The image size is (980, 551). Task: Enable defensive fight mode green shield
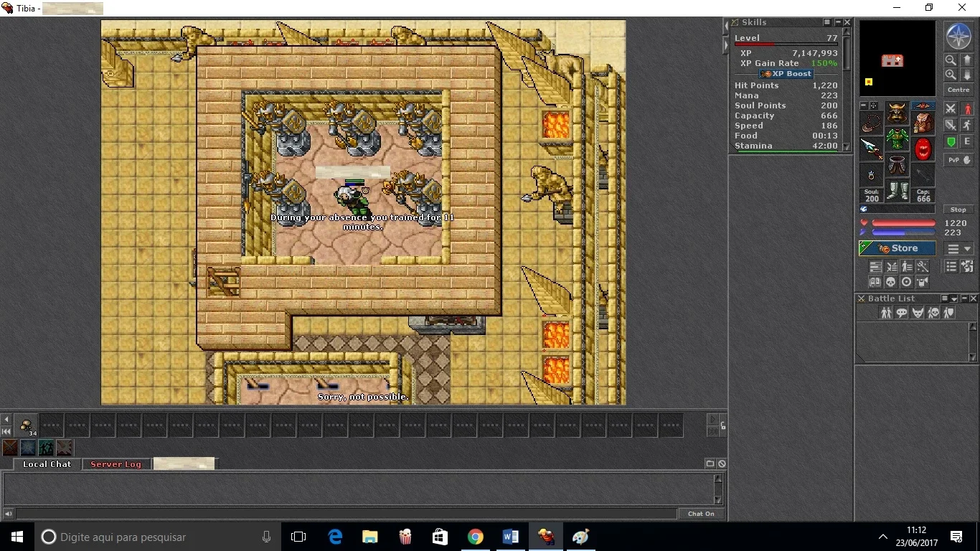(951, 141)
